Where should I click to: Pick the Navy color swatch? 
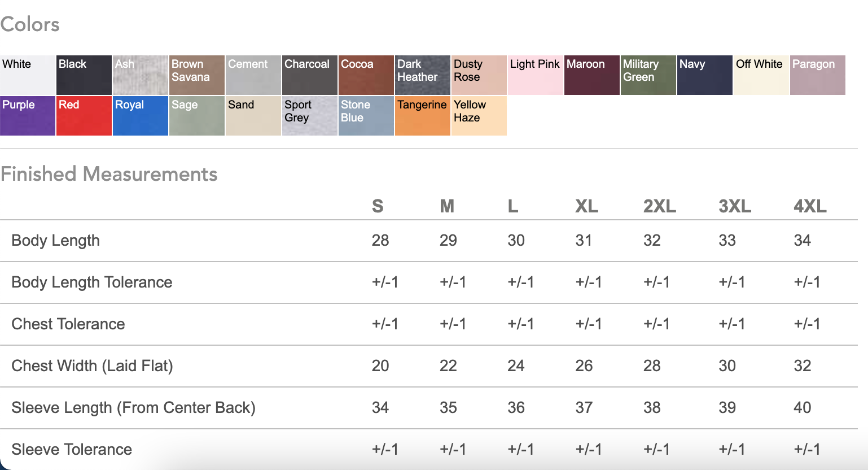point(705,75)
